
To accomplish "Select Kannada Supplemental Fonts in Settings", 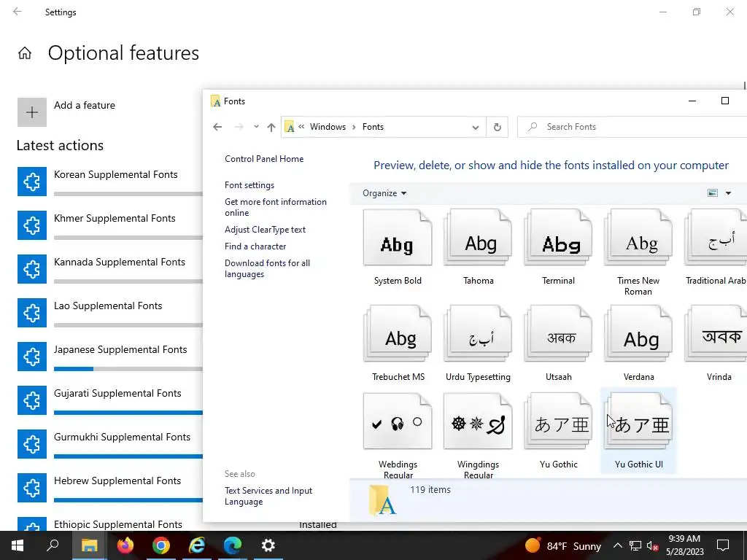I will (119, 262).
